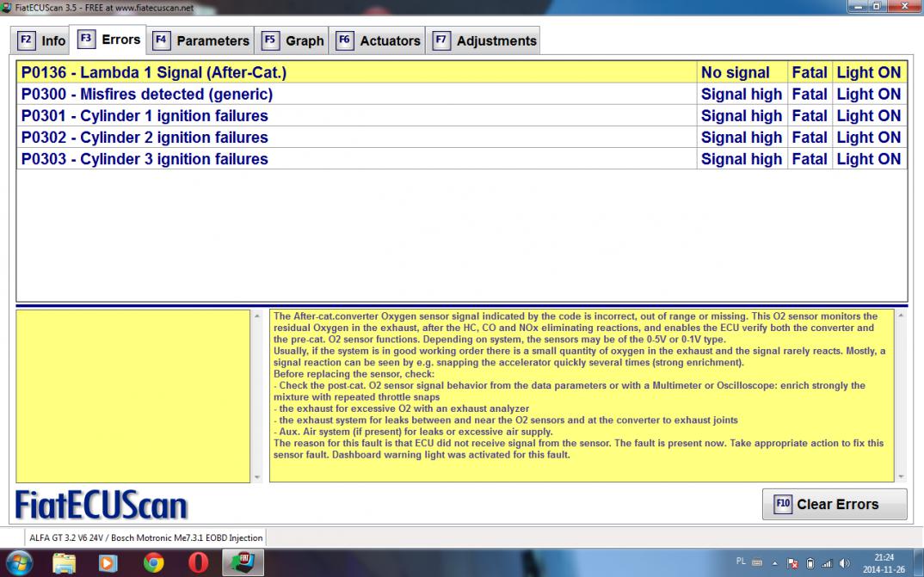
Task: Open the Parameters tab
Action: coord(200,40)
